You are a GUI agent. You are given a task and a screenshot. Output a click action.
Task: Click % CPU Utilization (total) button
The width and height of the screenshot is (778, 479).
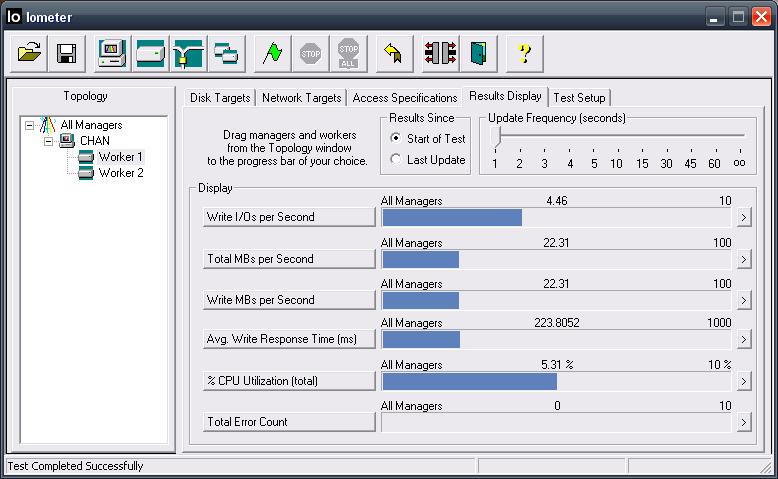coord(289,381)
